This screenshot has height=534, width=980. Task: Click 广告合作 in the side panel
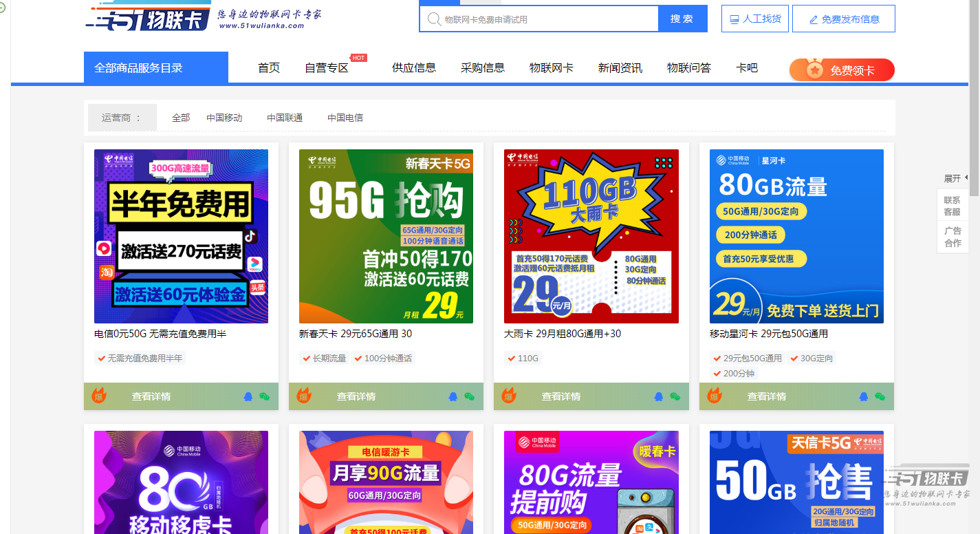pos(952,237)
